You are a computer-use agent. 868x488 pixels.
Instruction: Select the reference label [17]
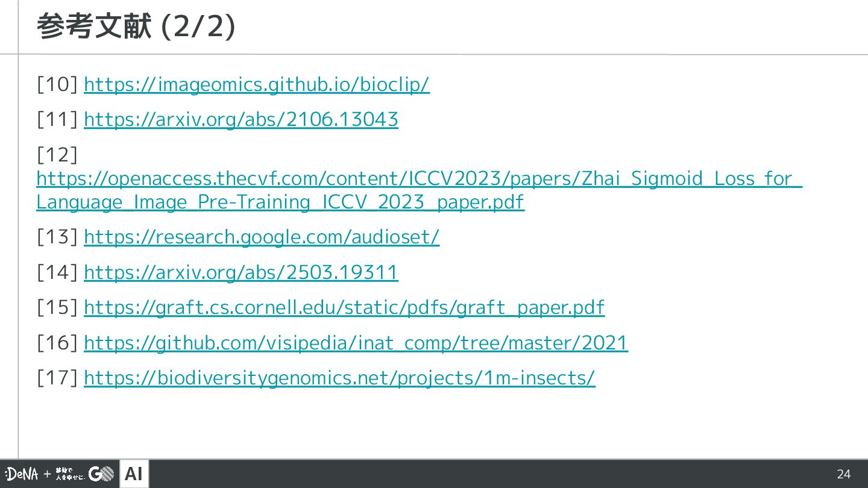click(x=57, y=378)
